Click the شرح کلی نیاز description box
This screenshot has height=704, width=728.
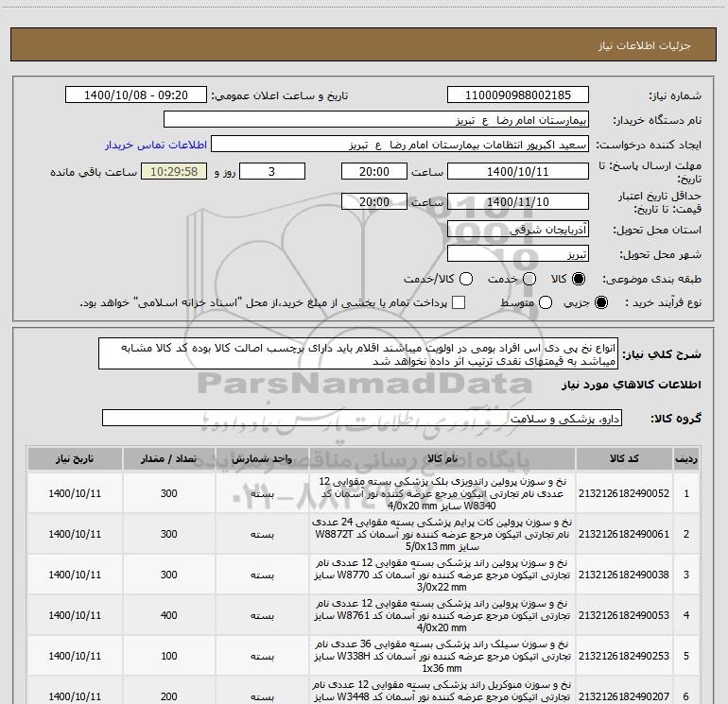(x=358, y=354)
